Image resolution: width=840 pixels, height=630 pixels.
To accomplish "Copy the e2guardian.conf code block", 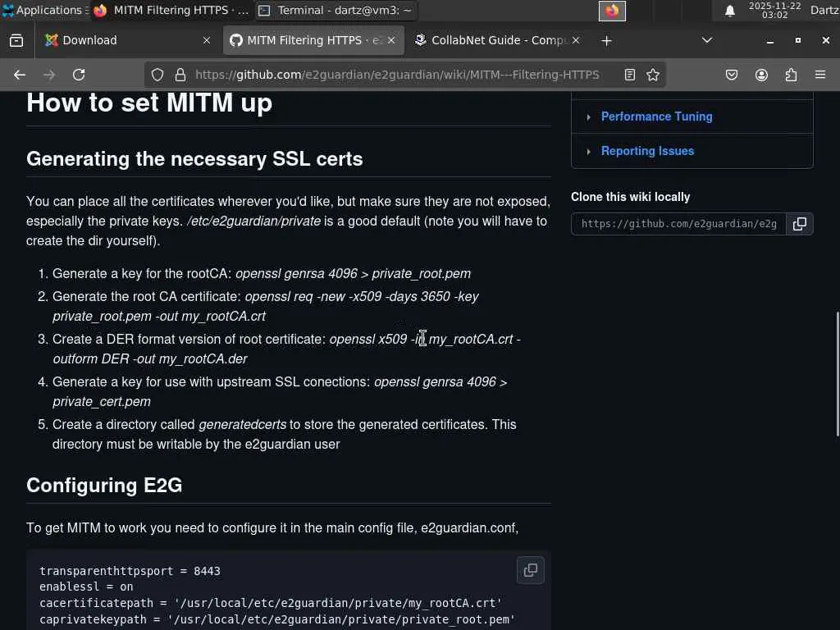I will (531, 569).
